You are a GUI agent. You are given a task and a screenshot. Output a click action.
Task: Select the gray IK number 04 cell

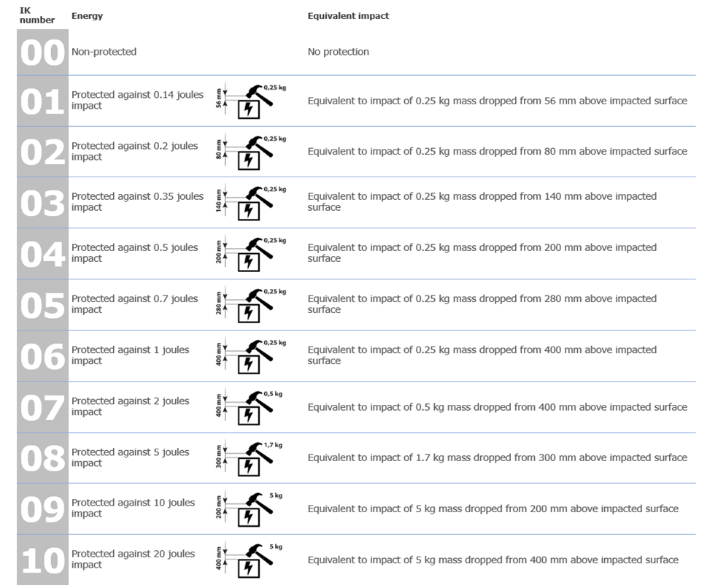[x=42, y=254]
